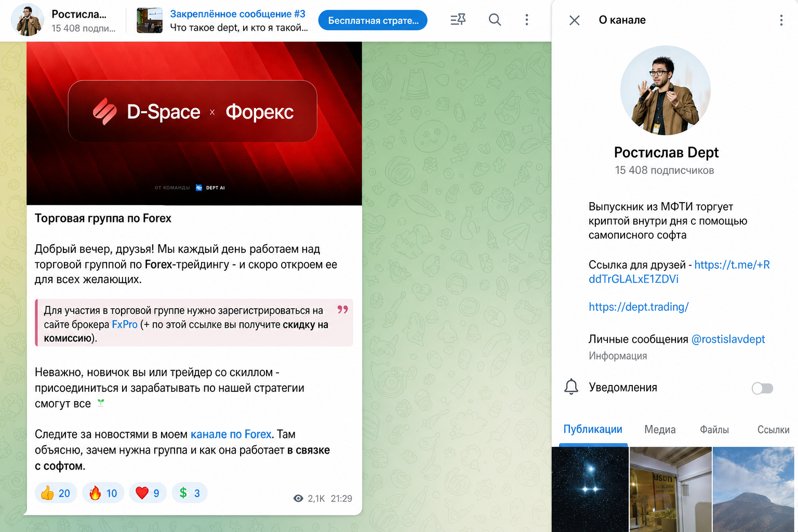Open the chat search magnifier icon
Image resolution: width=798 pixels, height=532 pixels.
495,20
